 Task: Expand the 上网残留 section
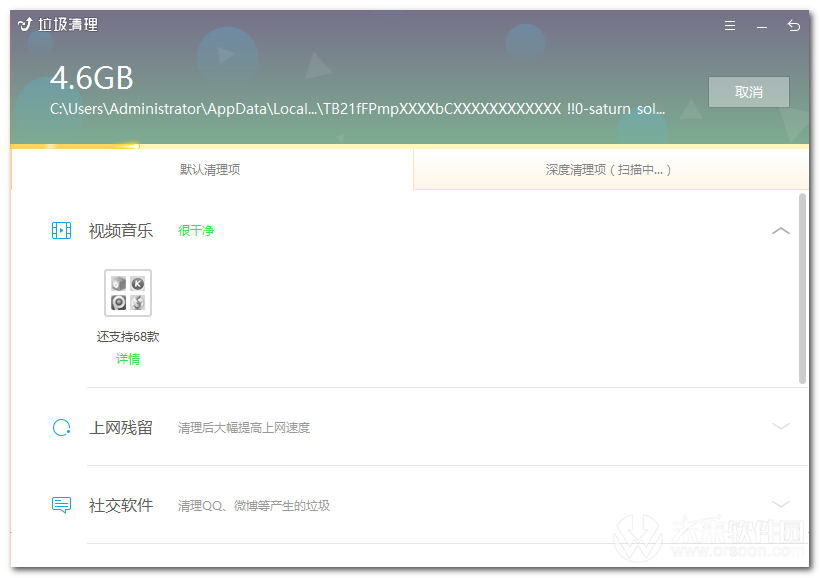pyautogui.click(x=781, y=427)
